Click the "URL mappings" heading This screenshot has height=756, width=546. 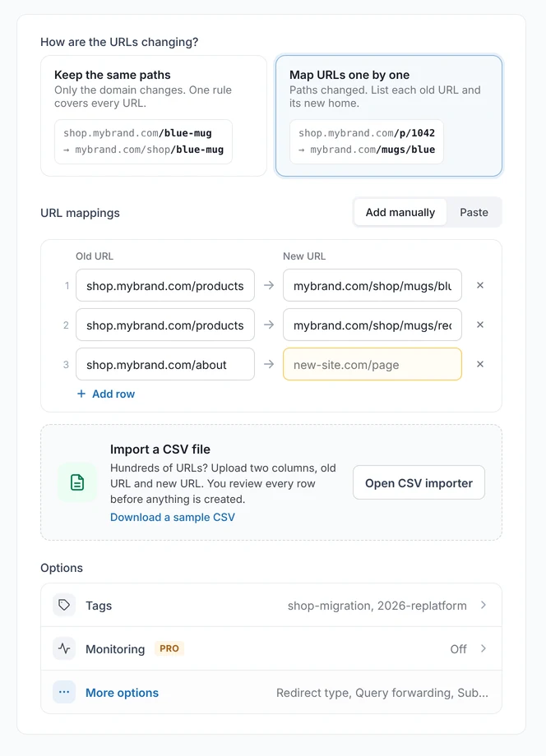pyautogui.click(x=80, y=213)
